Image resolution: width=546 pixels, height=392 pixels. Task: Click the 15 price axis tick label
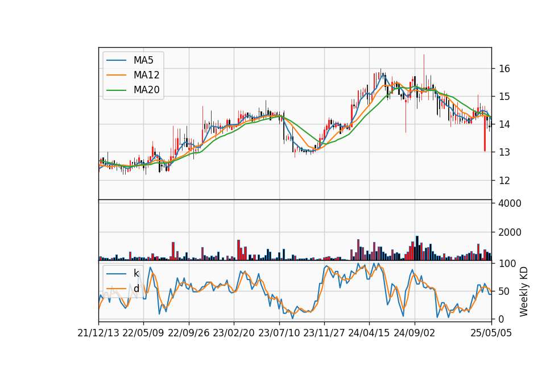coord(504,97)
